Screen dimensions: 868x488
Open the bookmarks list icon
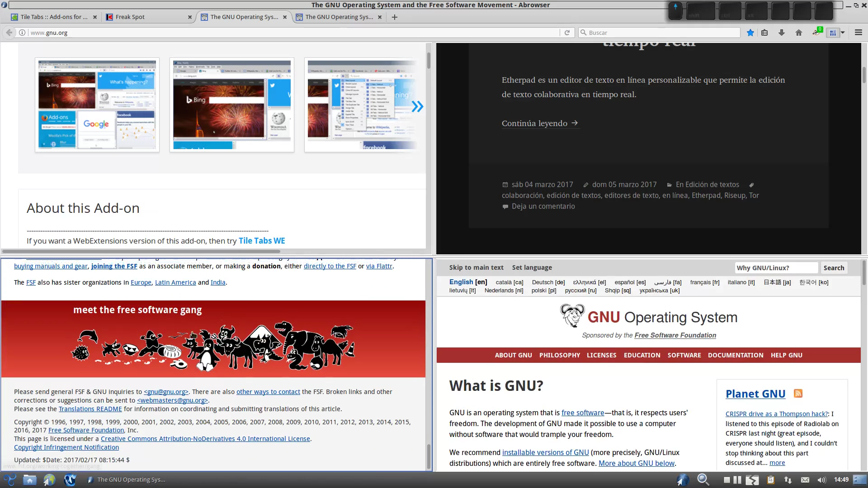[764, 33]
